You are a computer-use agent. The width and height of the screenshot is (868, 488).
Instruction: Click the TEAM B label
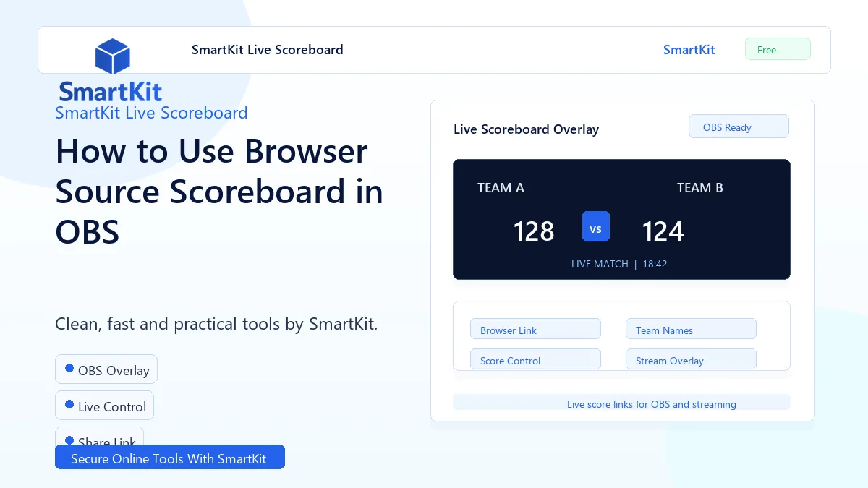point(699,188)
